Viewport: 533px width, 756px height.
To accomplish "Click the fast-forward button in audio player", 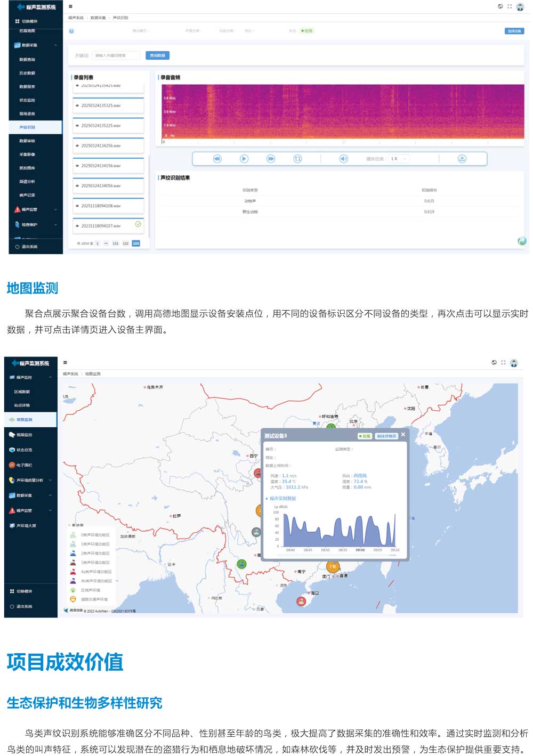I will 271,159.
